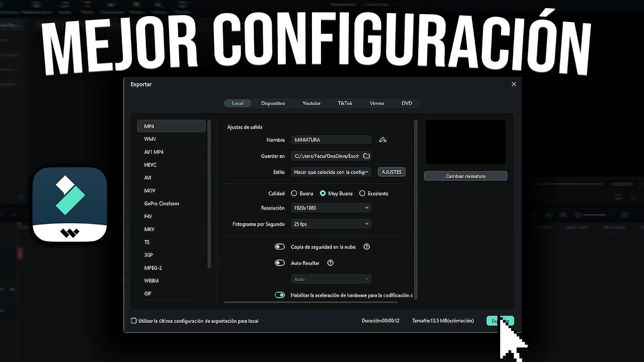Switch to the Youtube tab
This screenshot has width=644, height=362.
coord(311,103)
